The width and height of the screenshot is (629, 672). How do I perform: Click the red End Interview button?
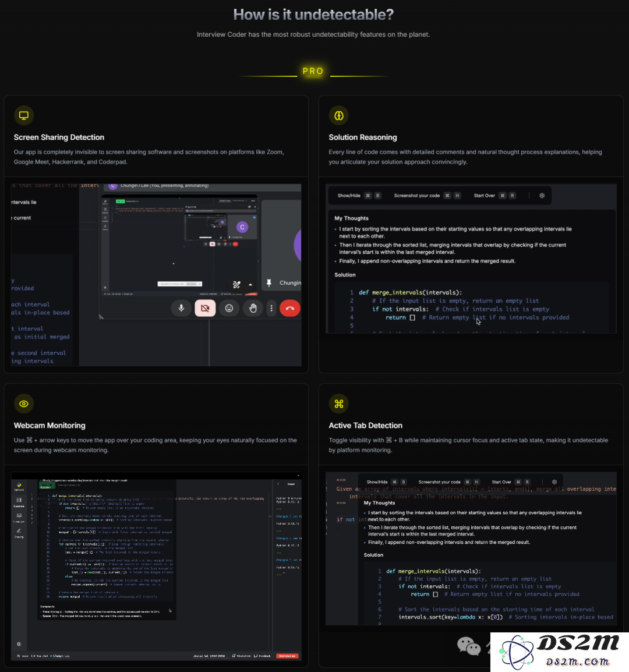287,656
